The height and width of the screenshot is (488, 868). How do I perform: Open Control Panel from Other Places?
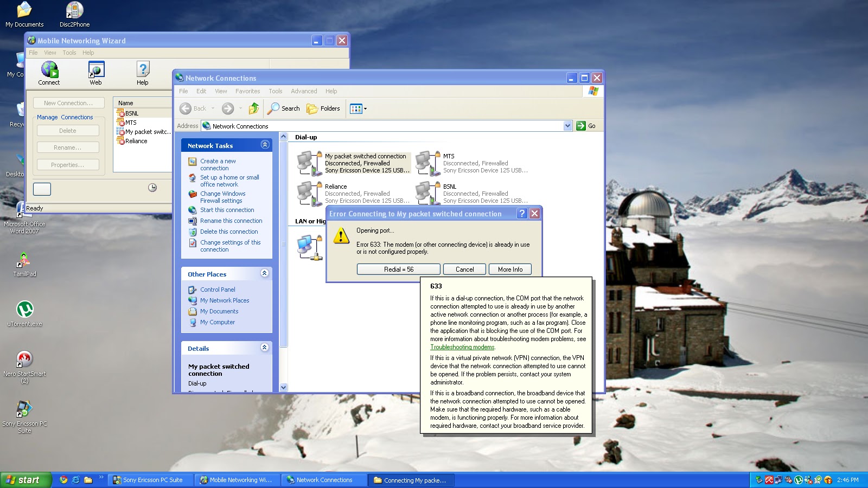(218, 290)
